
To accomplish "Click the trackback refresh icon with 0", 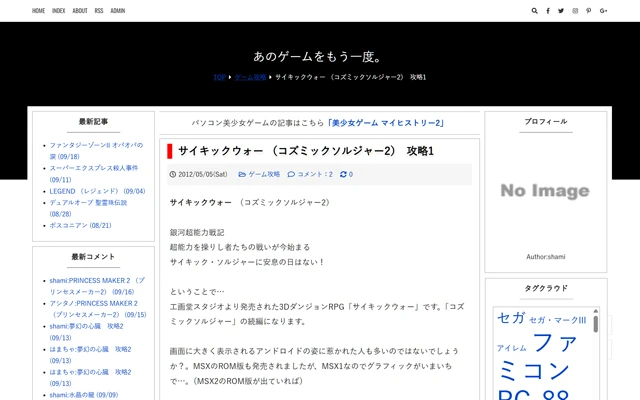I will tap(343, 174).
